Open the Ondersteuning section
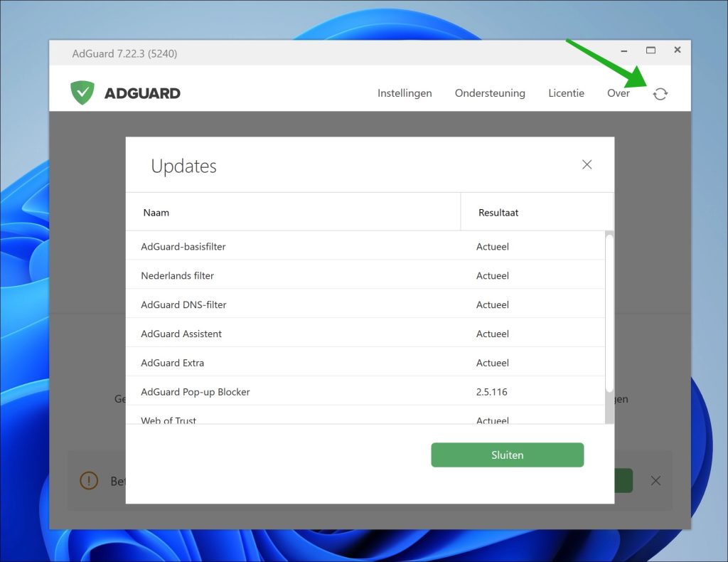 point(490,93)
